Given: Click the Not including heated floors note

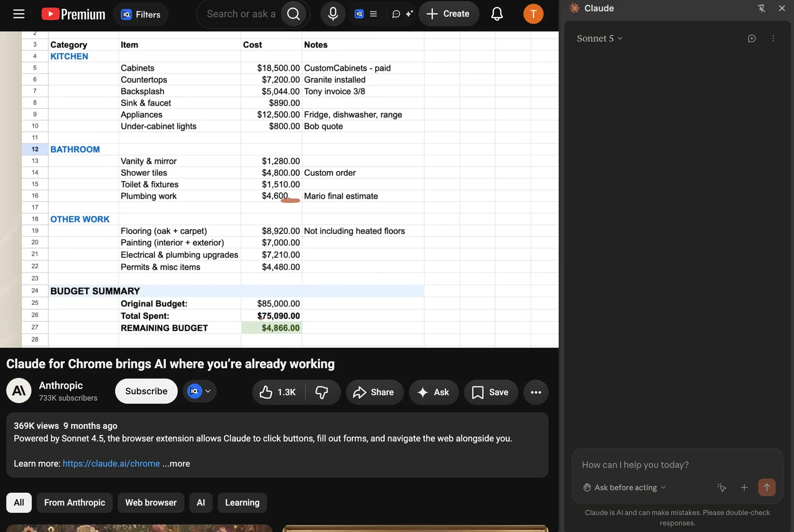Looking at the screenshot, I should pyautogui.click(x=354, y=231).
